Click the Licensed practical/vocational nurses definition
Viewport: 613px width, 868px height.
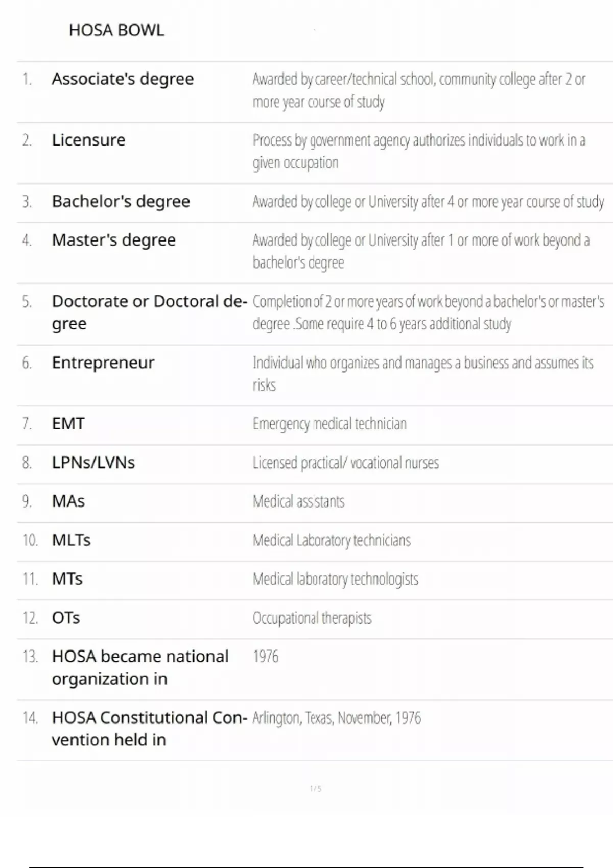point(345,463)
